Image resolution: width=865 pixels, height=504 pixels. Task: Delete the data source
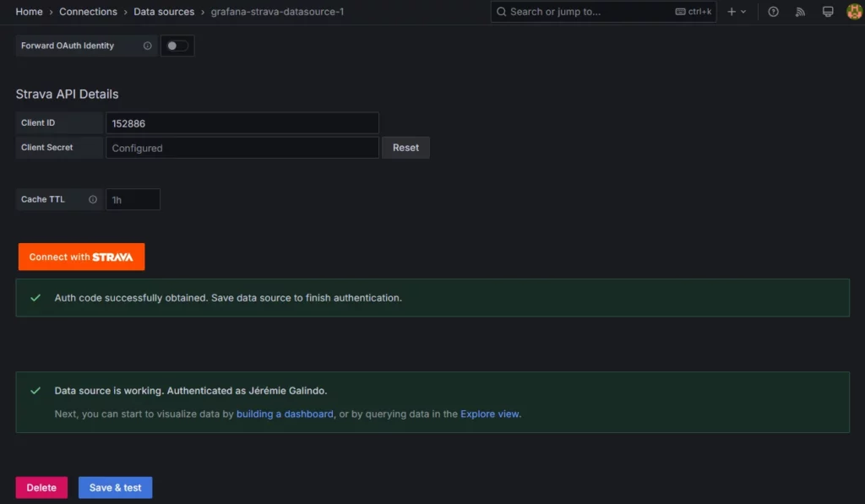click(41, 487)
